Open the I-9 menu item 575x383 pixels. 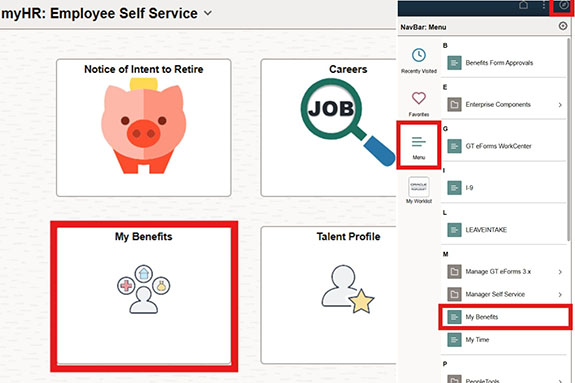(503, 188)
